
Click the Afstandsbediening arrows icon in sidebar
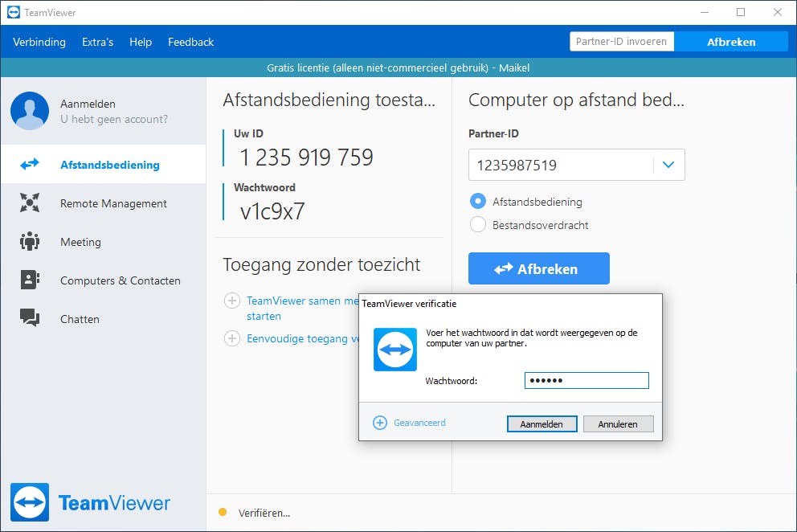pyautogui.click(x=30, y=164)
